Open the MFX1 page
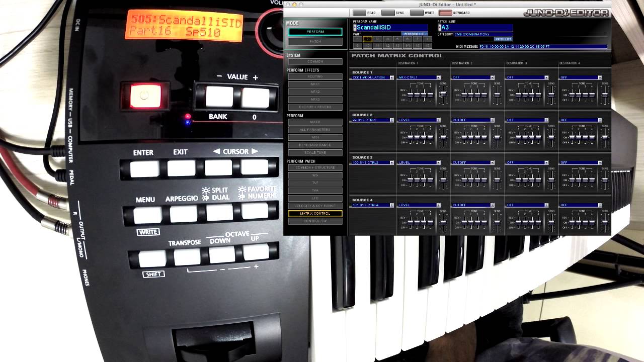This screenshot has width=644, height=362. (315, 84)
